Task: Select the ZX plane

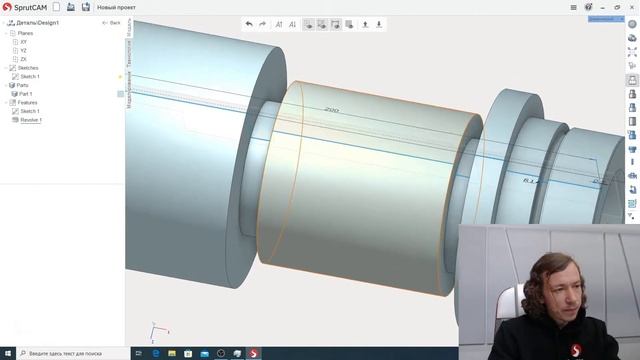Action: coord(23,60)
